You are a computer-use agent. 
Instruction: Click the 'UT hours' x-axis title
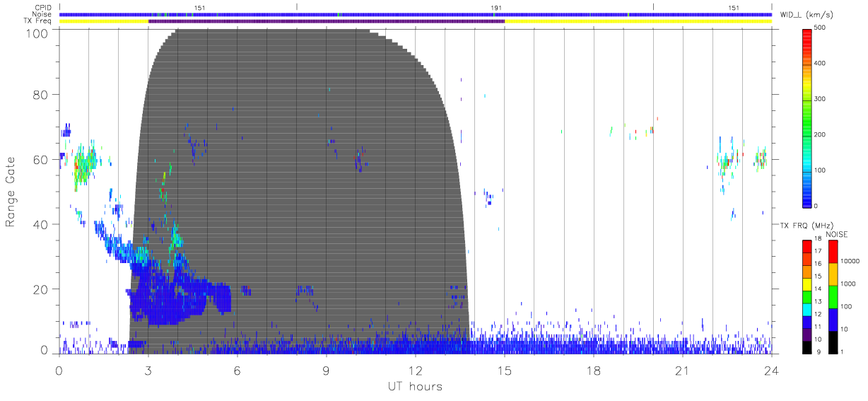coord(415,387)
